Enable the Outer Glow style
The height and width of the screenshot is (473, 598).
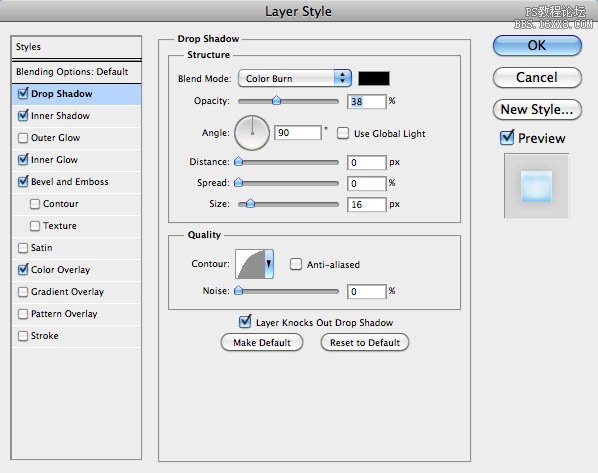click(23, 138)
